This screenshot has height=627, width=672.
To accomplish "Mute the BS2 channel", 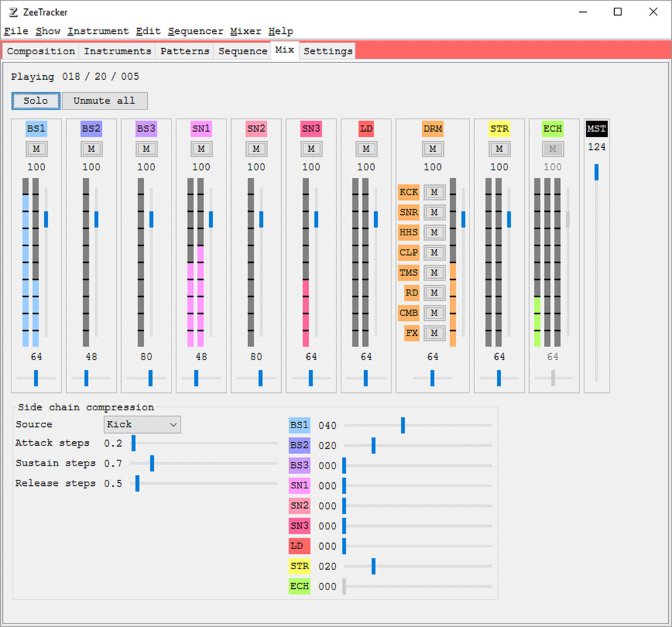I will (x=91, y=149).
